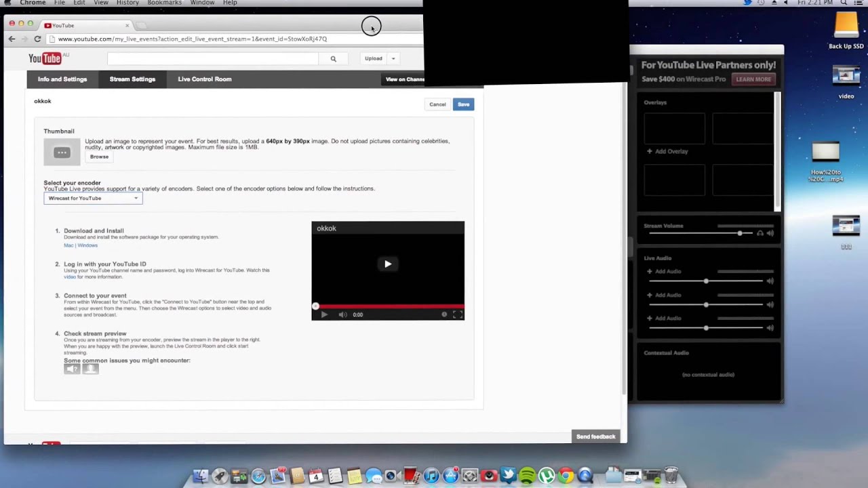The width and height of the screenshot is (868, 488).
Task: Open Launchpad from the dock
Action: click(220, 476)
